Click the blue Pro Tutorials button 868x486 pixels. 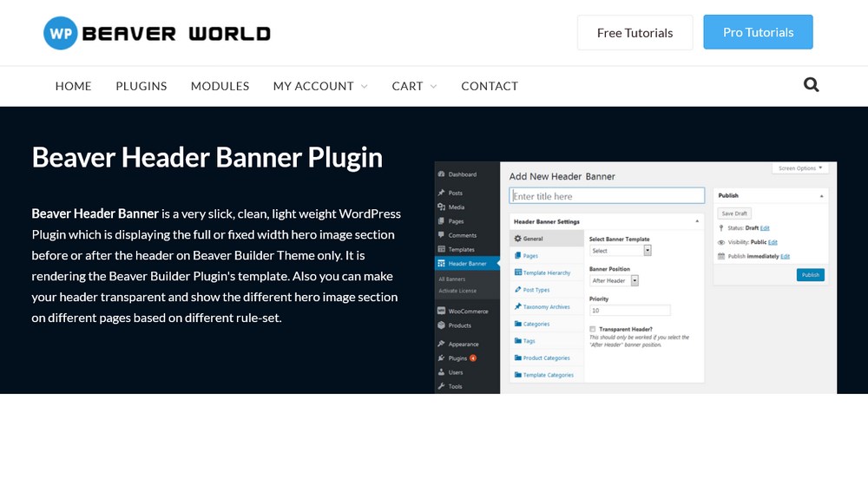pyautogui.click(x=758, y=32)
